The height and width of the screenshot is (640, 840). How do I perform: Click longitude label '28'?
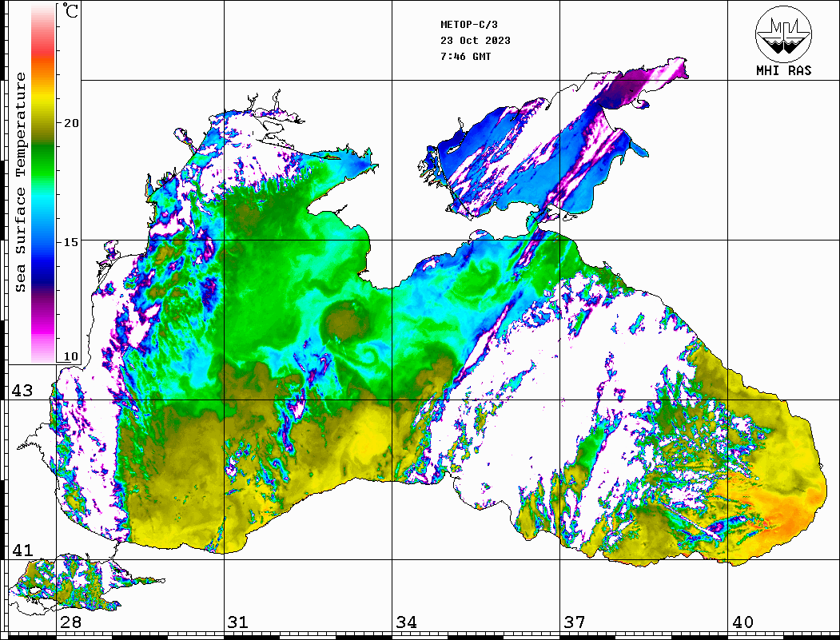coord(70,622)
